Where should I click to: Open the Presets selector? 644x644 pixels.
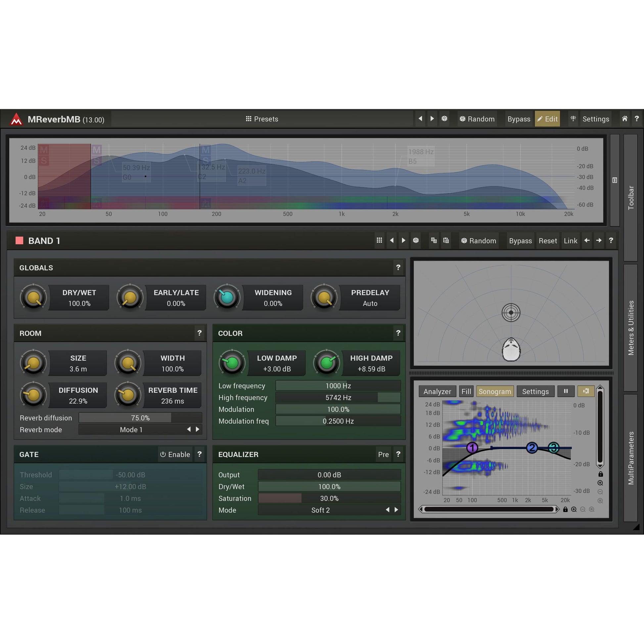tap(262, 119)
